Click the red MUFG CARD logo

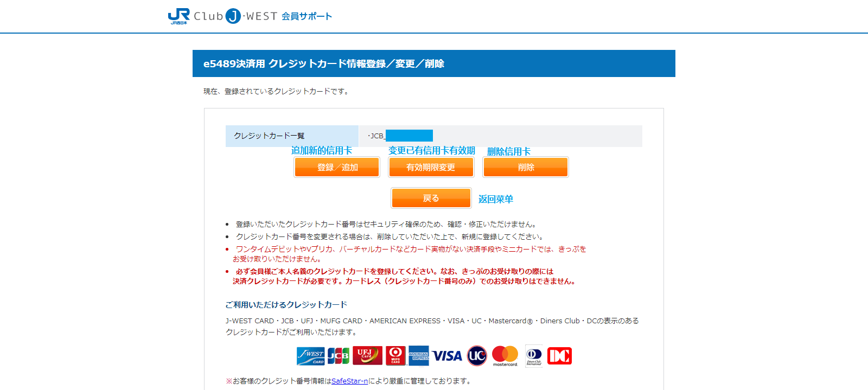click(x=395, y=356)
